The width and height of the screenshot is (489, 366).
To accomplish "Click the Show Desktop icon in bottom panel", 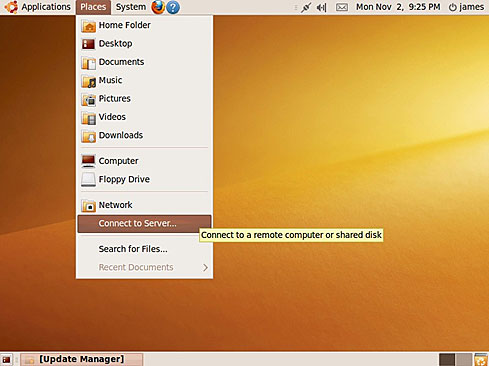I will pyautogui.click(x=6, y=360).
